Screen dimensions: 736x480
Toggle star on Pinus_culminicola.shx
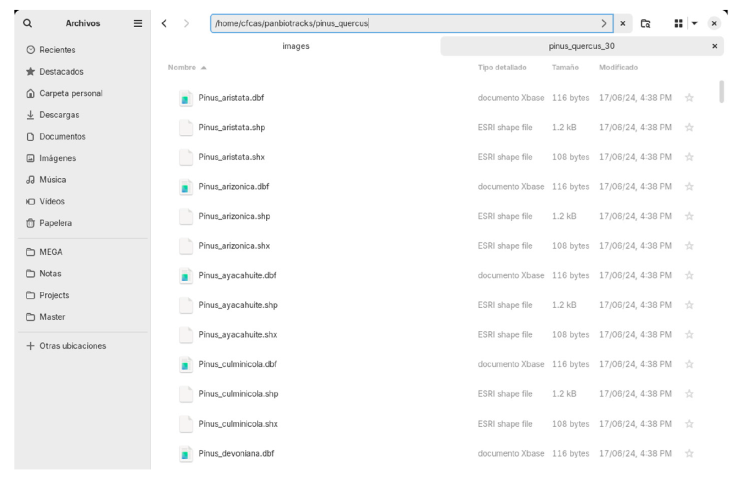[689, 423]
